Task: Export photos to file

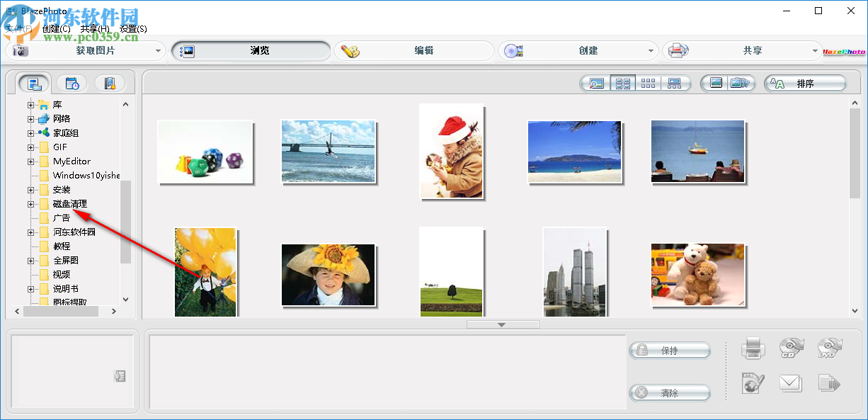Action: tap(829, 383)
